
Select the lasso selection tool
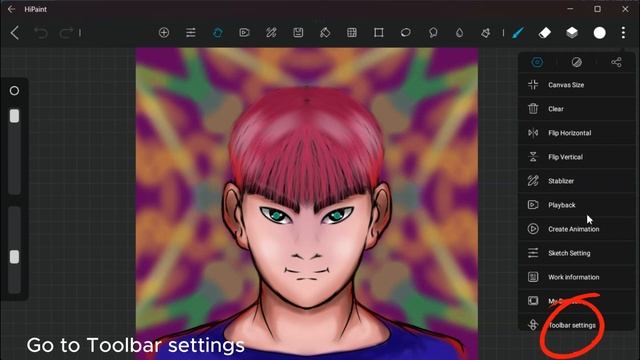coord(433,33)
